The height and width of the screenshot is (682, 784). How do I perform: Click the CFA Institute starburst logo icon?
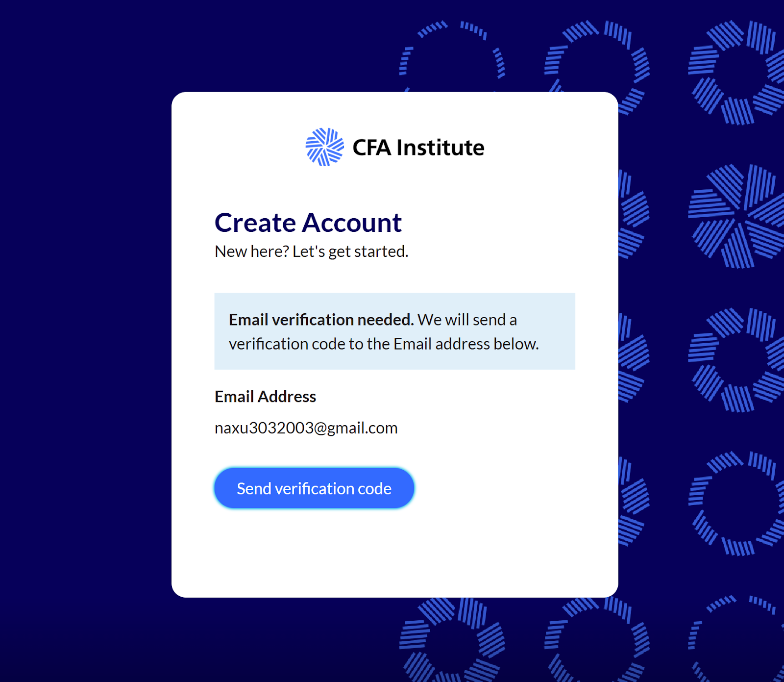pos(324,147)
